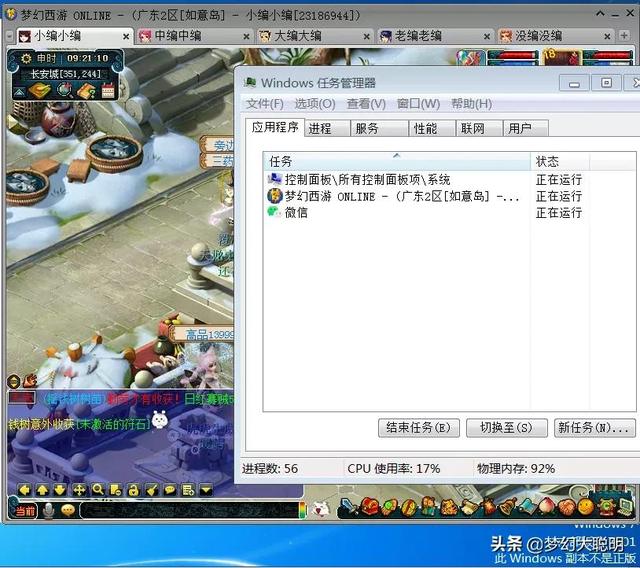Image resolution: width=640 pixels, height=568 pixels.
Task: Open the 选项(O) menu
Action: (315, 104)
